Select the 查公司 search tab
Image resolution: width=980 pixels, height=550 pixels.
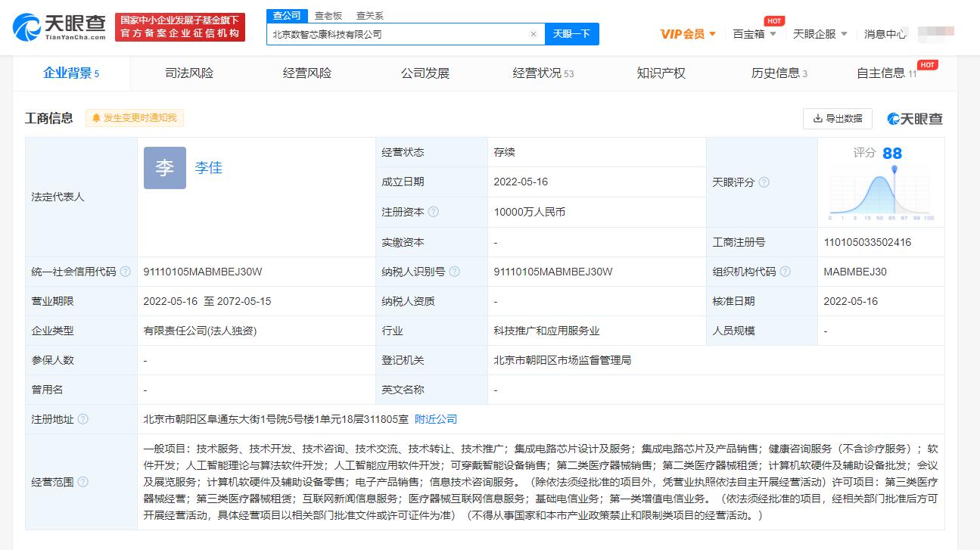[287, 15]
